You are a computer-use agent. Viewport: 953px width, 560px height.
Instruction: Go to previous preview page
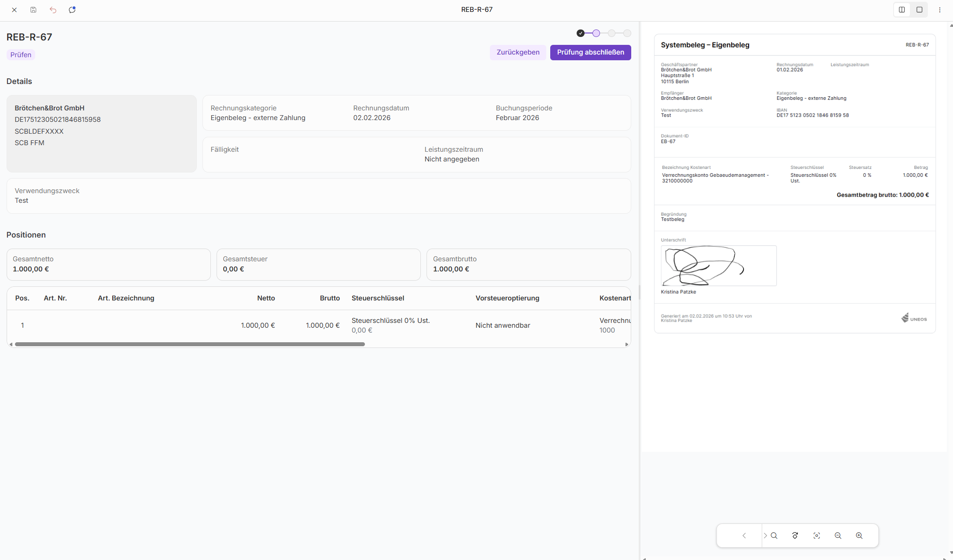pyautogui.click(x=744, y=535)
